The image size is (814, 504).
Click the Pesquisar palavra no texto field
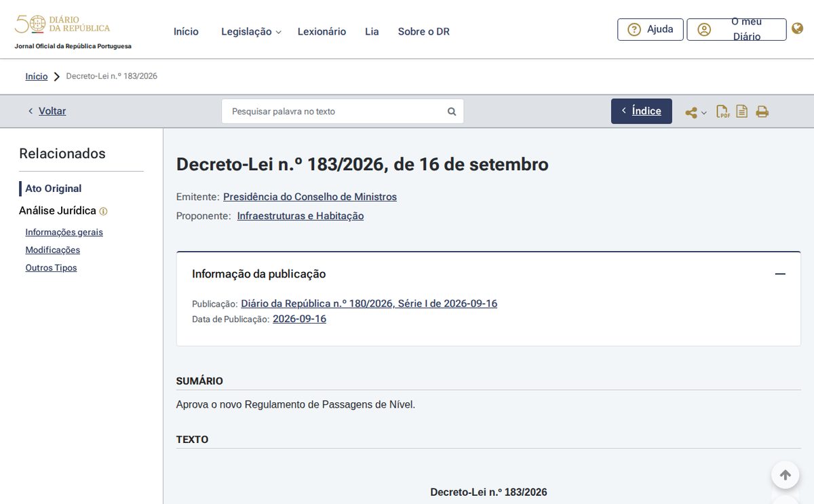pyautogui.click(x=343, y=111)
